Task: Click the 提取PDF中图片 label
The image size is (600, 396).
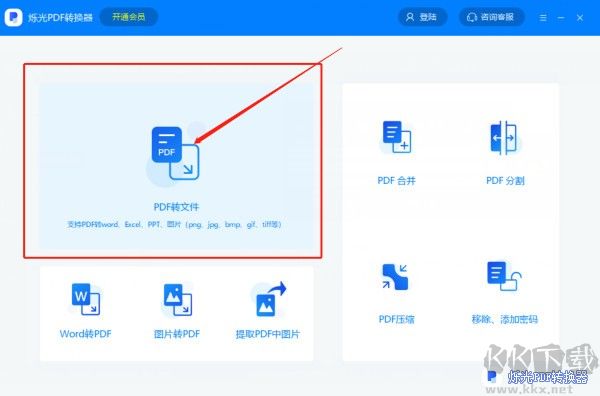Action: point(267,334)
